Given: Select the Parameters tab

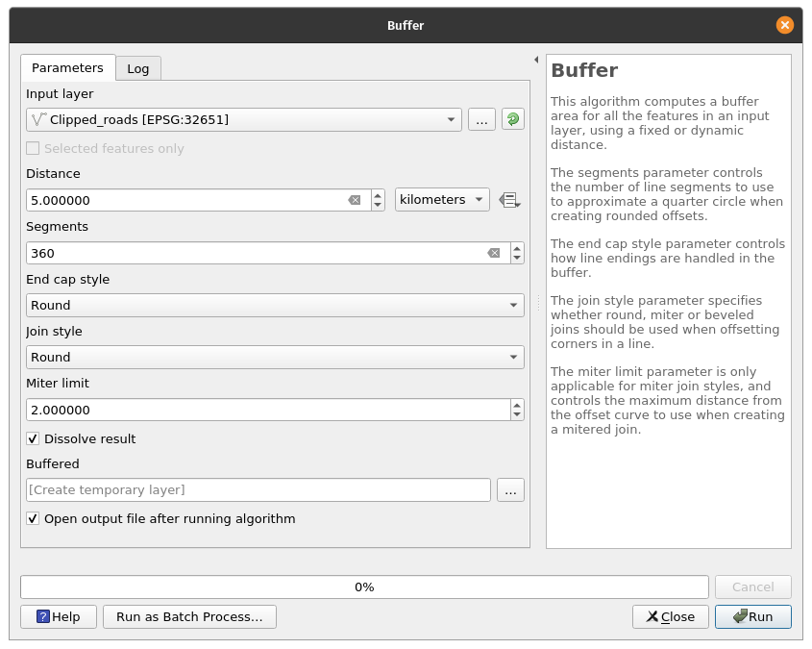Looking at the screenshot, I should [x=67, y=68].
